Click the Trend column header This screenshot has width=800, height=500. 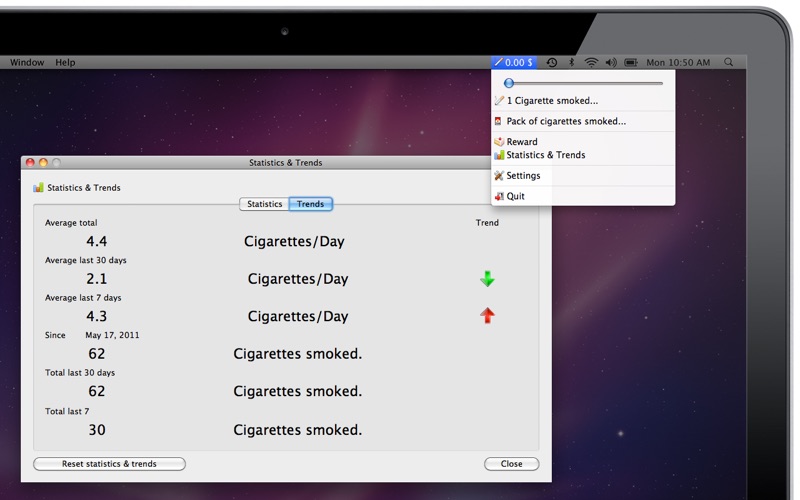click(487, 222)
